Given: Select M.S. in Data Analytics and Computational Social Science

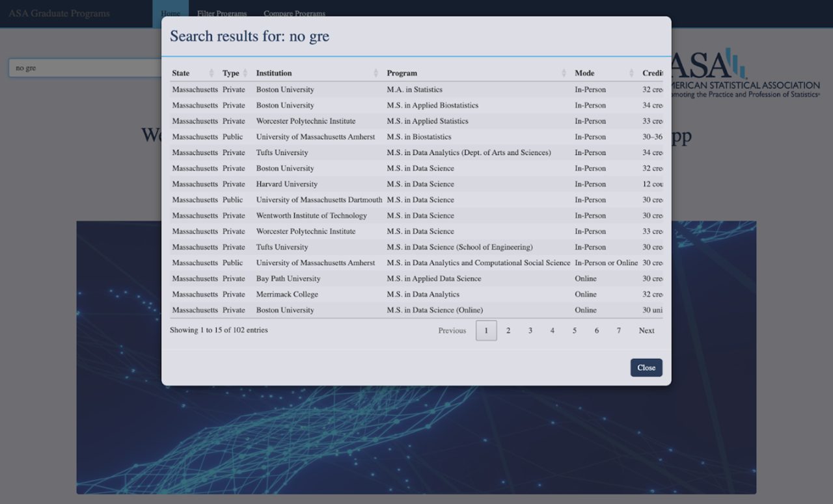Looking at the screenshot, I should (x=479, y=263).
